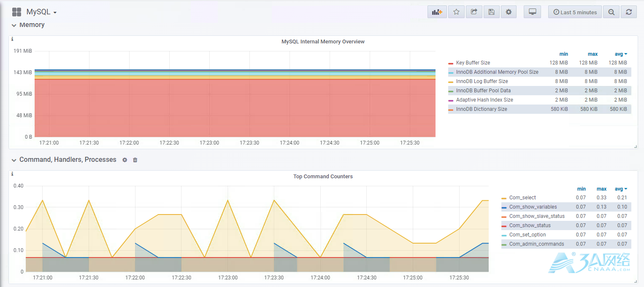Open the Last 5 minutes time picker
The height and width of the screenshot is (287, 644).
pyautogui.click(x=575, y=12)
